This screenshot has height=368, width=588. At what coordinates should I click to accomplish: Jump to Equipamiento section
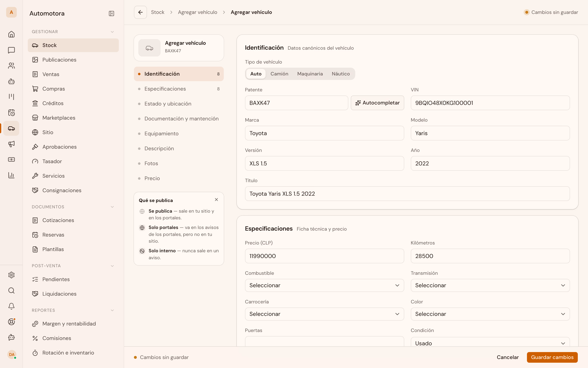tap(179, 134)
